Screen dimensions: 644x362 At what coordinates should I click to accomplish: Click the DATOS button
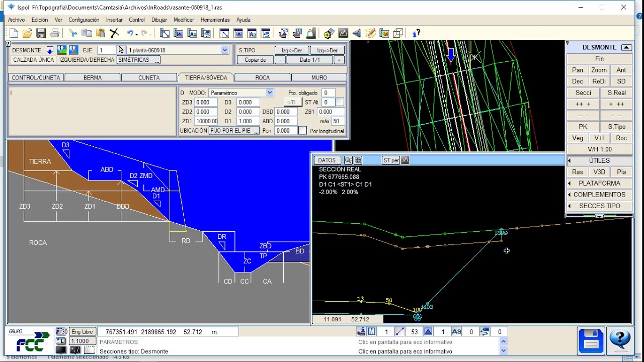327,160
